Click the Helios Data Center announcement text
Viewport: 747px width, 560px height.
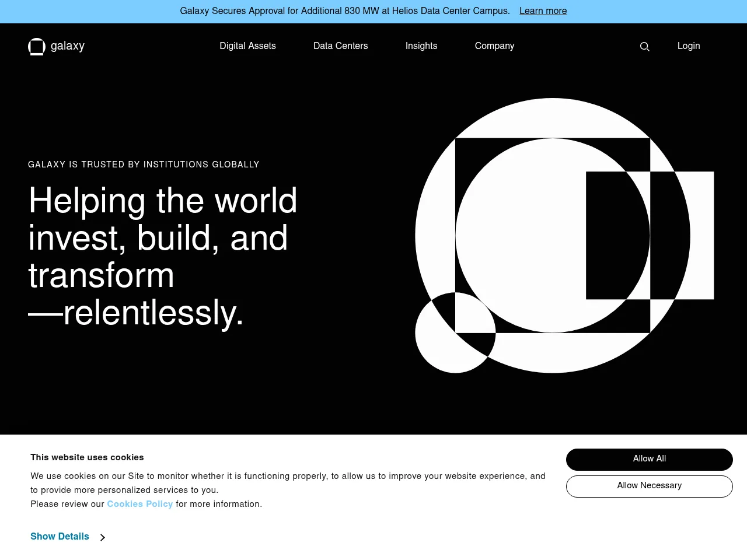pyautogui.click(x=344, y=11)
